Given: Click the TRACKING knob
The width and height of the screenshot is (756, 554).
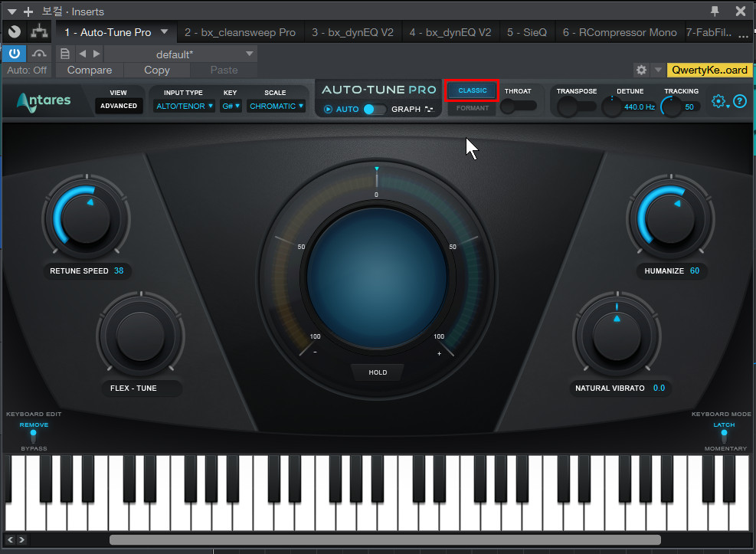Looking at the screenshot, I should tap(671, 107).
